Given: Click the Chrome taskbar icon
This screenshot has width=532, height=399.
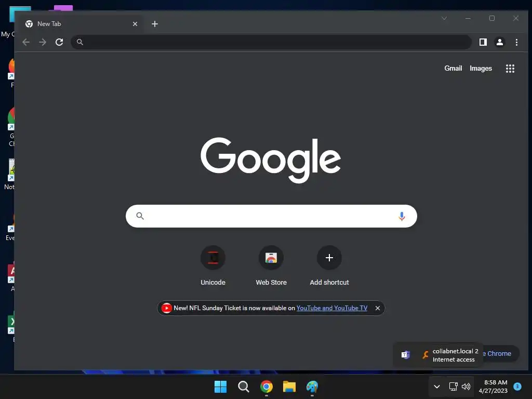Looking at the screenshot, I should [x=267, y=387].
